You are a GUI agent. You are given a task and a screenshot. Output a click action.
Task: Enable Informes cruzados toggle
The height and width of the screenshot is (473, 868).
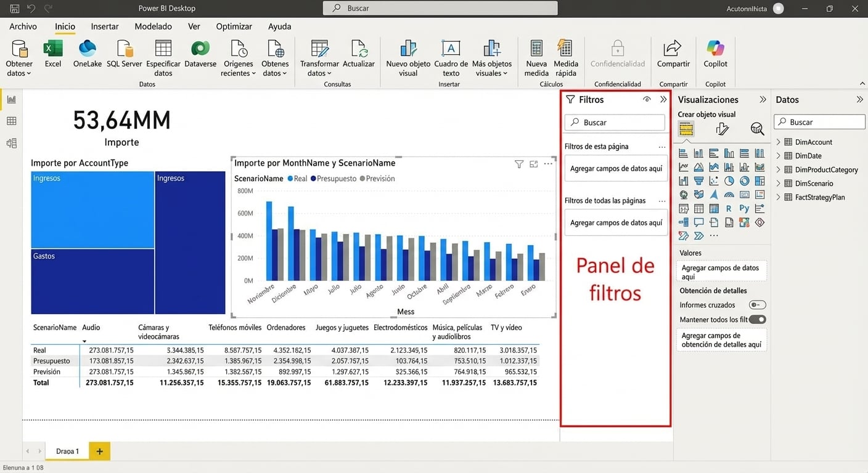757,304
